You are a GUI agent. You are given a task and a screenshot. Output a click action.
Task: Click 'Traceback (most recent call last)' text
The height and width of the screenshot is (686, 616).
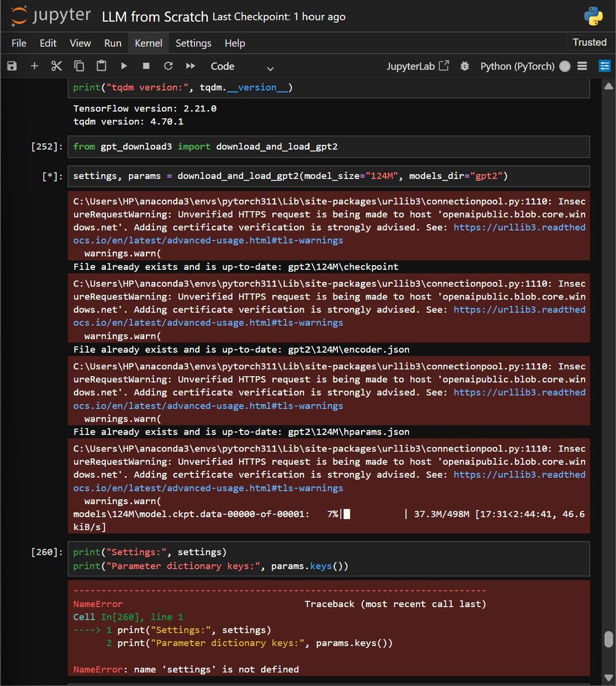tap(395, 604)
